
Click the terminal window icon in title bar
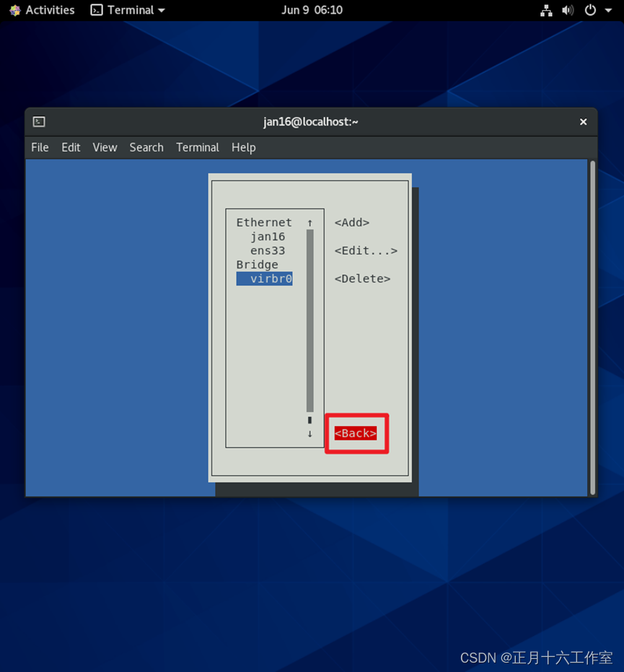click(39, 122)
